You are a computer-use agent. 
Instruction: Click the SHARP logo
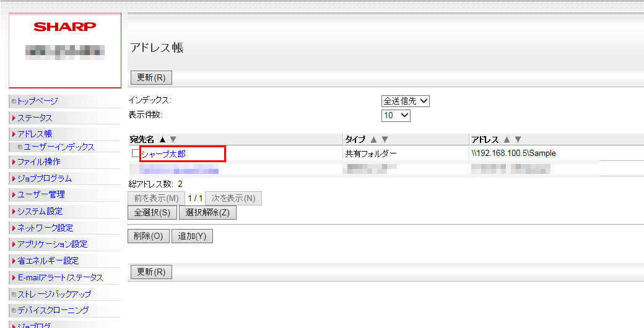tap(65, 27)
